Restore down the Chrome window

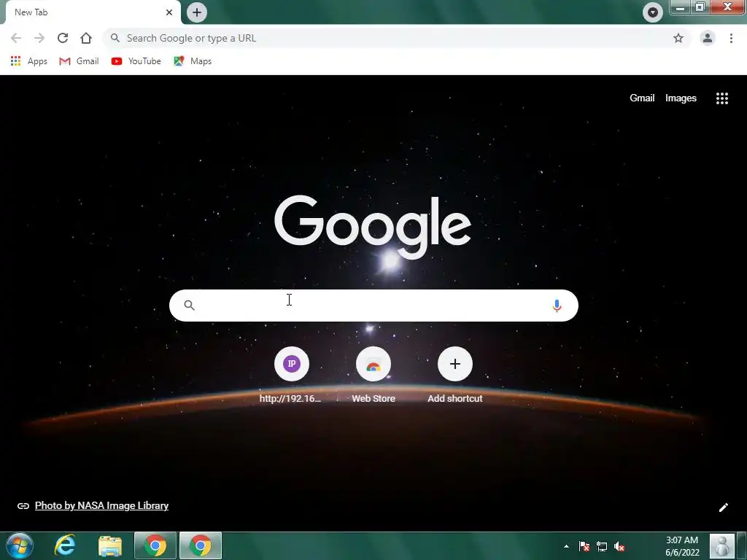(x=700, y=7)
